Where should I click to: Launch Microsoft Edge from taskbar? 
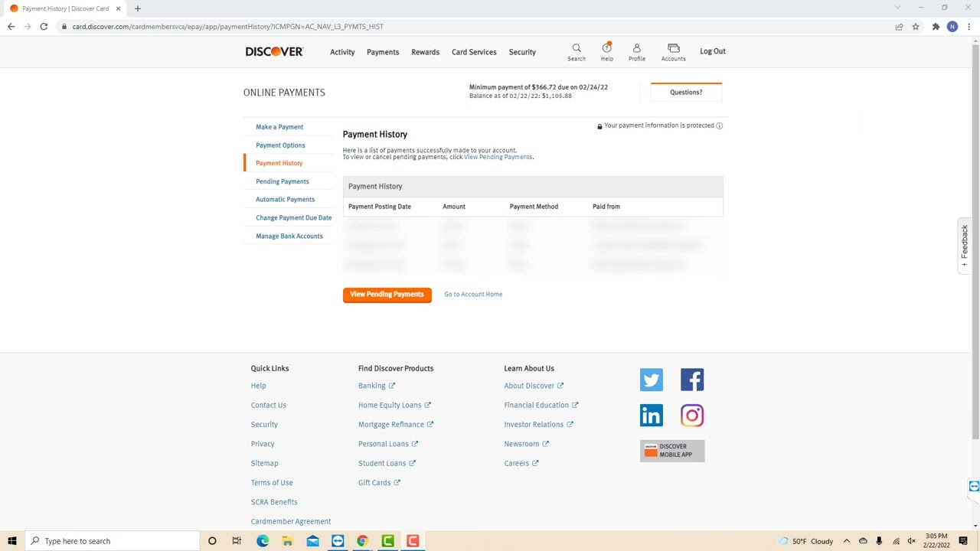[263, 541]
